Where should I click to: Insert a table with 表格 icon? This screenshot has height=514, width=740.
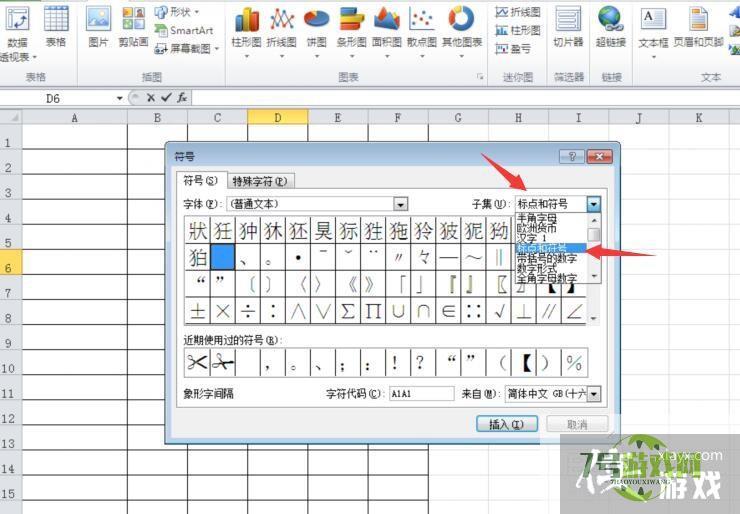click(x=56, y=27)
